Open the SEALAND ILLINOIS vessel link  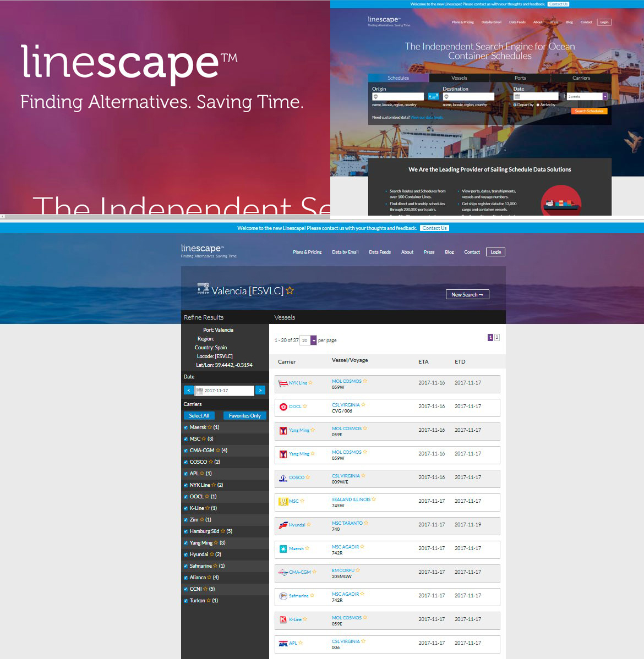click(351, 499)
